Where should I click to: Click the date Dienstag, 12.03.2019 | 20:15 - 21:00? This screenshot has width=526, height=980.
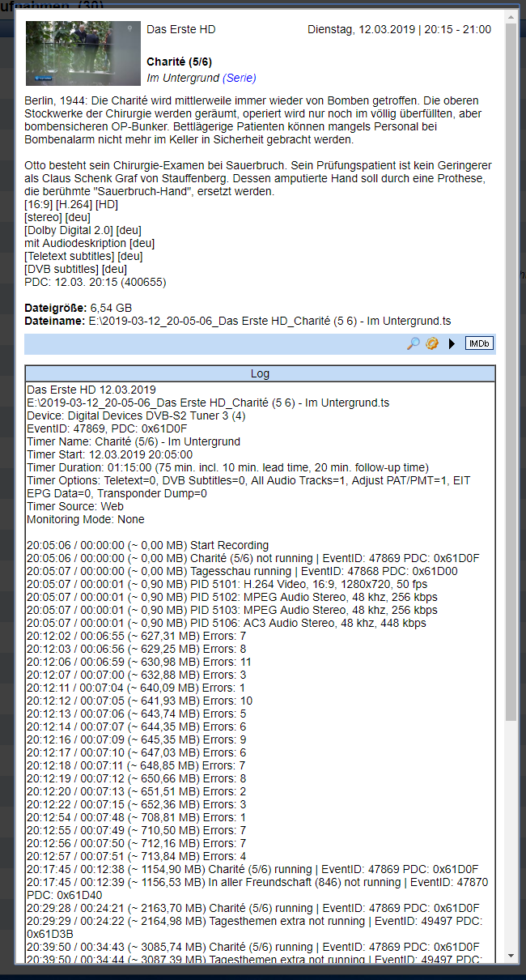pyautogui.click(x=399, y=29)
